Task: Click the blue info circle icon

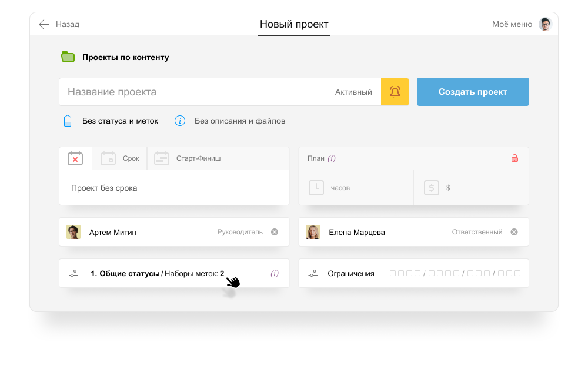Action: pyautogui.click(x=180, y=121)
